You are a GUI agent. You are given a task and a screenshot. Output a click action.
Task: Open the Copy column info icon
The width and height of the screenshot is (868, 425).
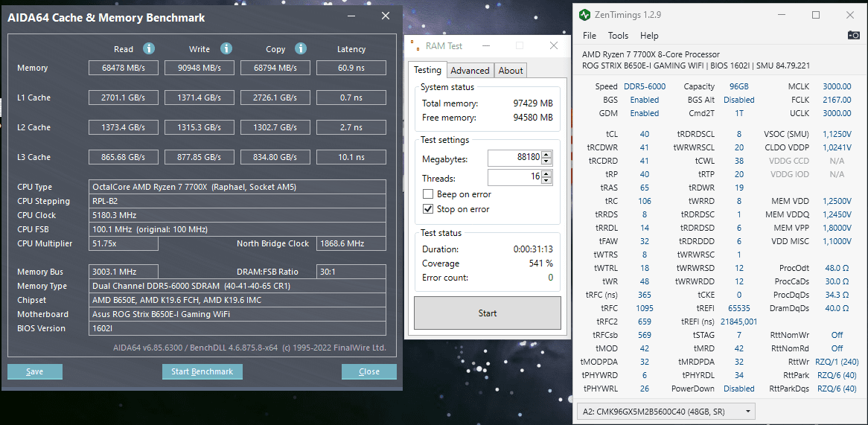pos(301,48)
